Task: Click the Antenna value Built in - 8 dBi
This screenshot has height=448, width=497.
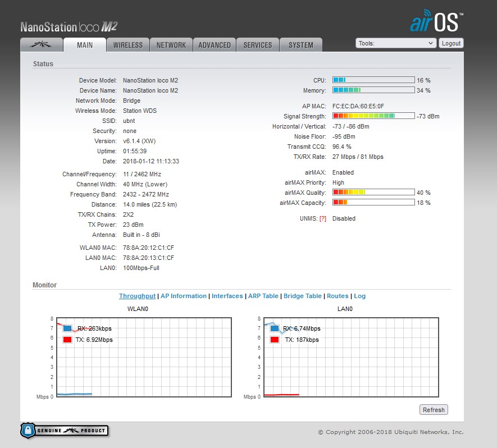Action: coord(142,235)
